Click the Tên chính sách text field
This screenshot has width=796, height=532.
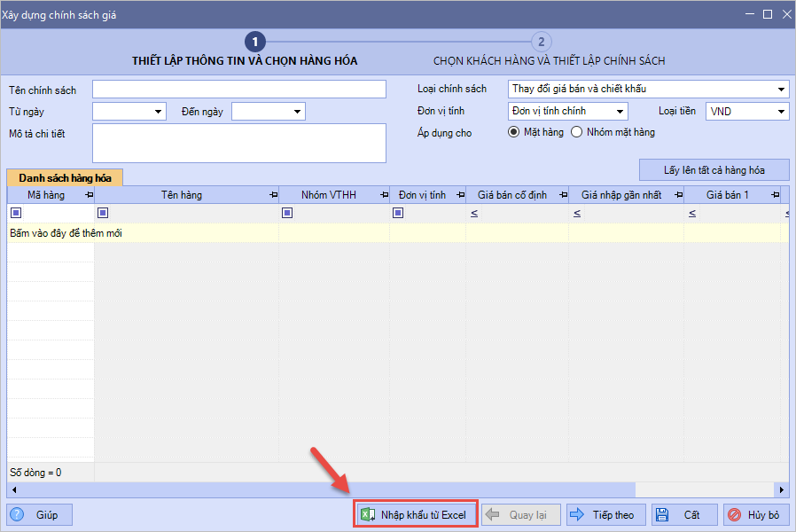click(239, 90)
